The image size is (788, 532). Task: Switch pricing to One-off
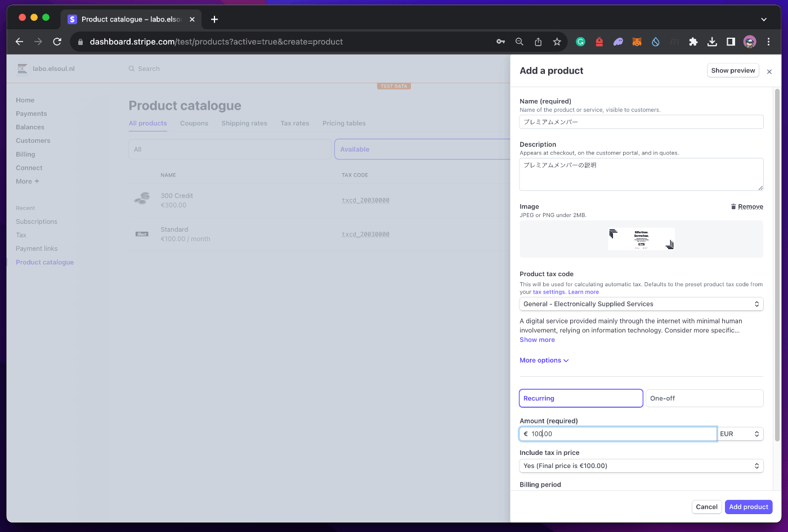704,398
